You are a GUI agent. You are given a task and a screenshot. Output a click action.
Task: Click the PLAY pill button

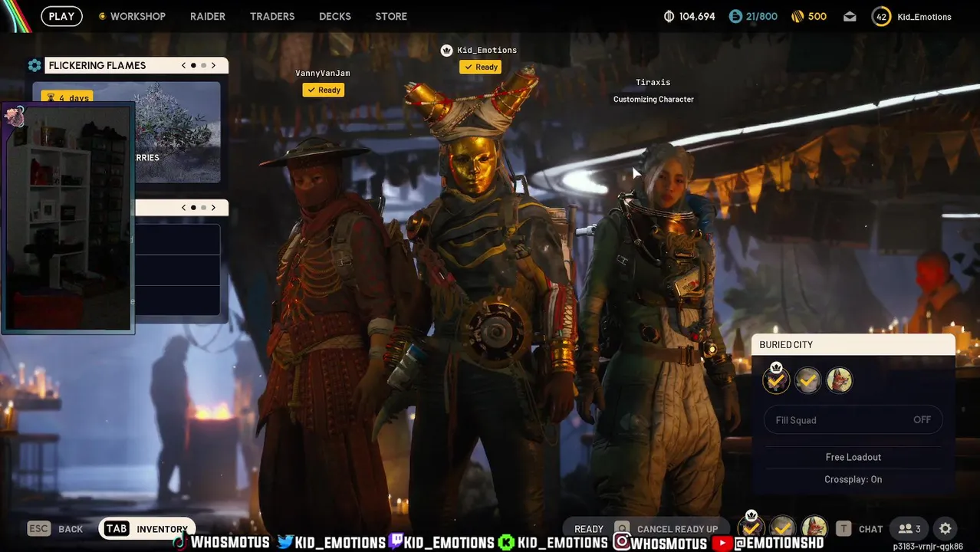[61, 16]
